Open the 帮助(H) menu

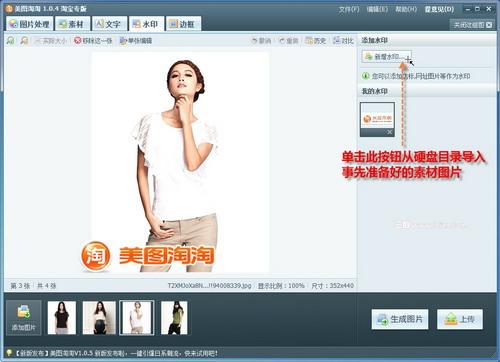pyautogui.click(x=406, y=9)
